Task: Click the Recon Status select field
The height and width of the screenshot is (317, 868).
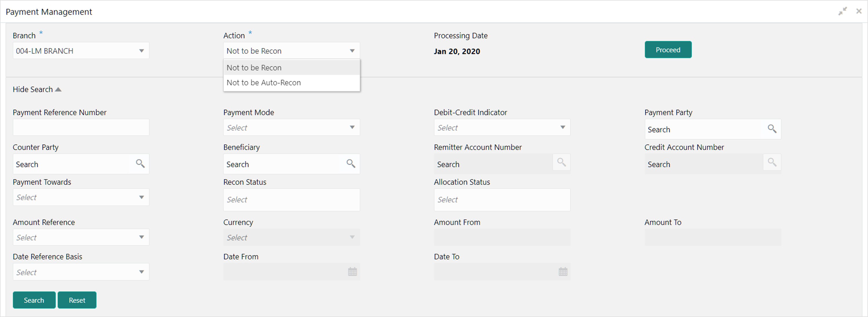Action: coord(292,200)
